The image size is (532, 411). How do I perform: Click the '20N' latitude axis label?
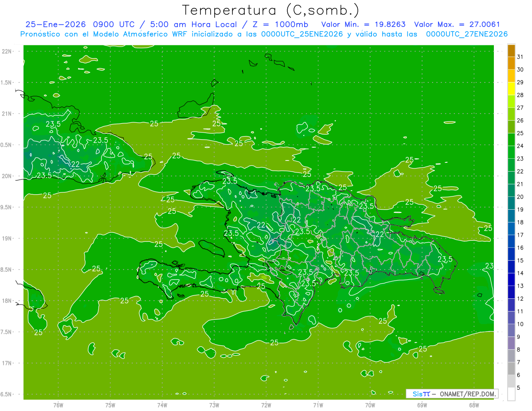[x=6, y=176]
